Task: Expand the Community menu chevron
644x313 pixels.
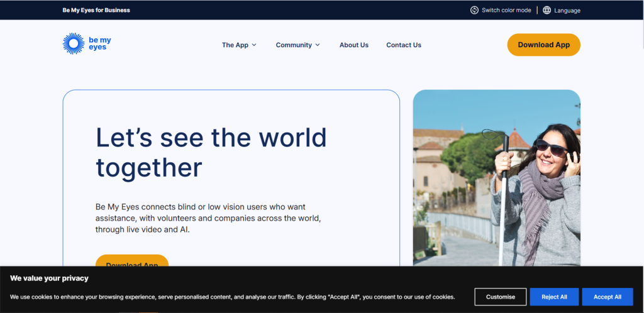Action: point(318,45)
